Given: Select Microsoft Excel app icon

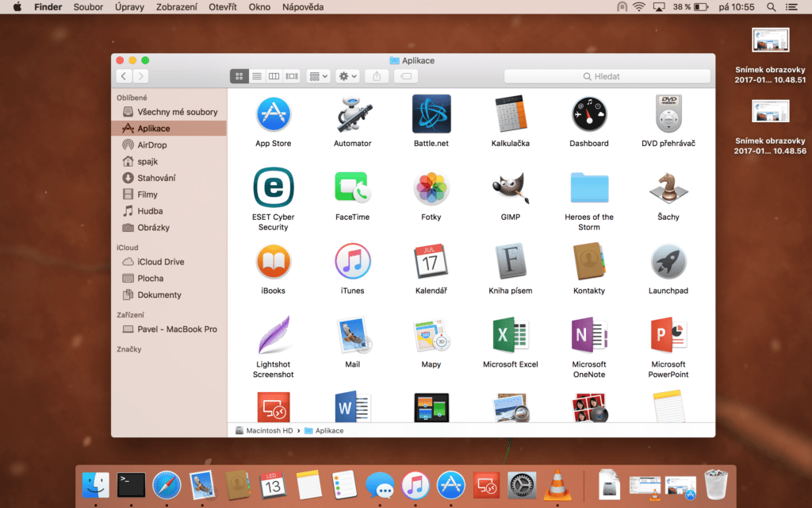Looking at the screenshot, I should 510,336.
